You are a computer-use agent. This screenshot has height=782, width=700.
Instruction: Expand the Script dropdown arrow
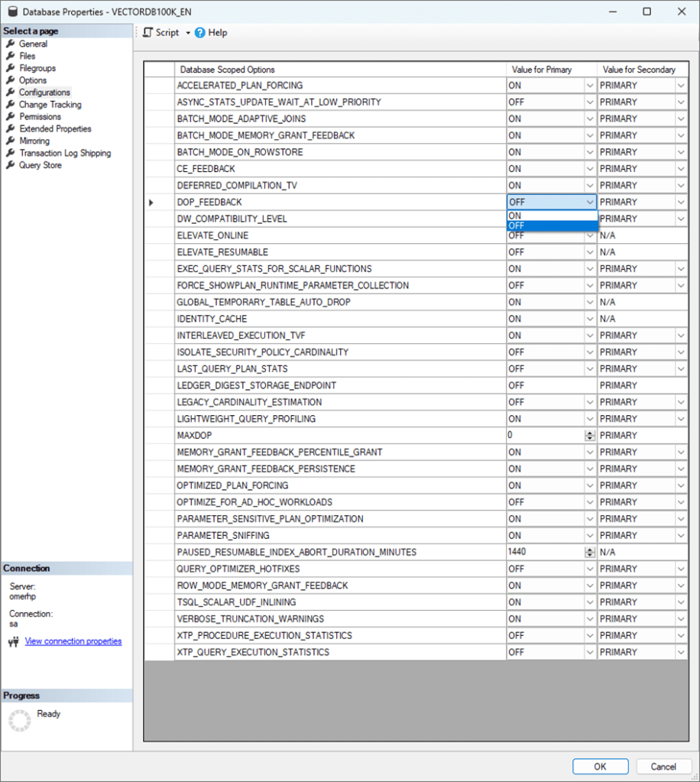188,33
